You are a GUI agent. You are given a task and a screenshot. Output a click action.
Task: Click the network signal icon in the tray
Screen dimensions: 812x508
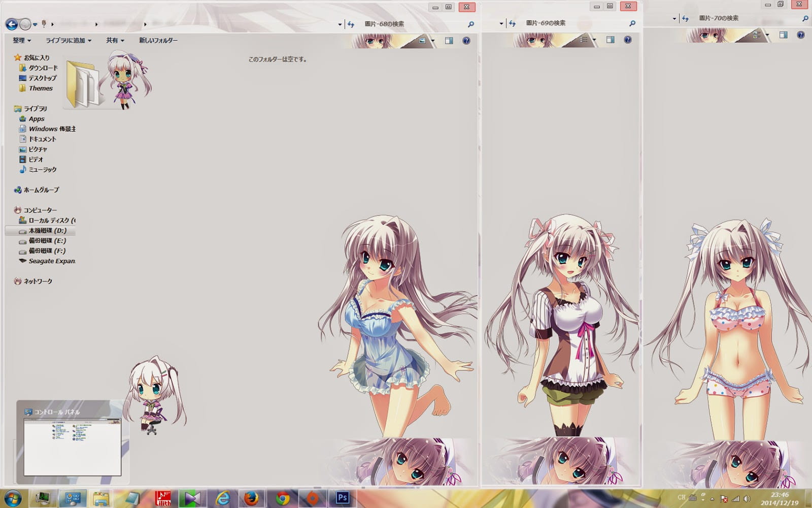[735, 499]
